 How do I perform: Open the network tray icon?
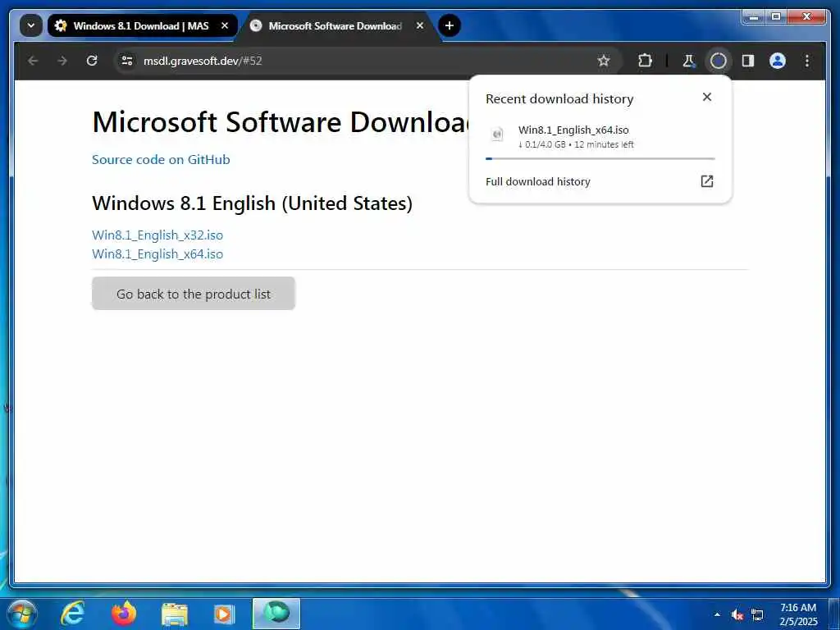pyautogui.click(x=757, y=614)
